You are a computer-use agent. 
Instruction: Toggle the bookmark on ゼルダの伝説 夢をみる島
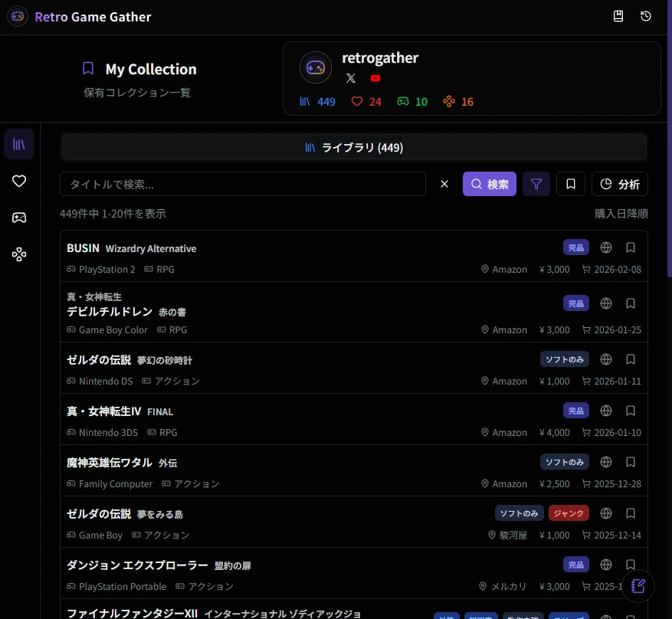(630, 513)
